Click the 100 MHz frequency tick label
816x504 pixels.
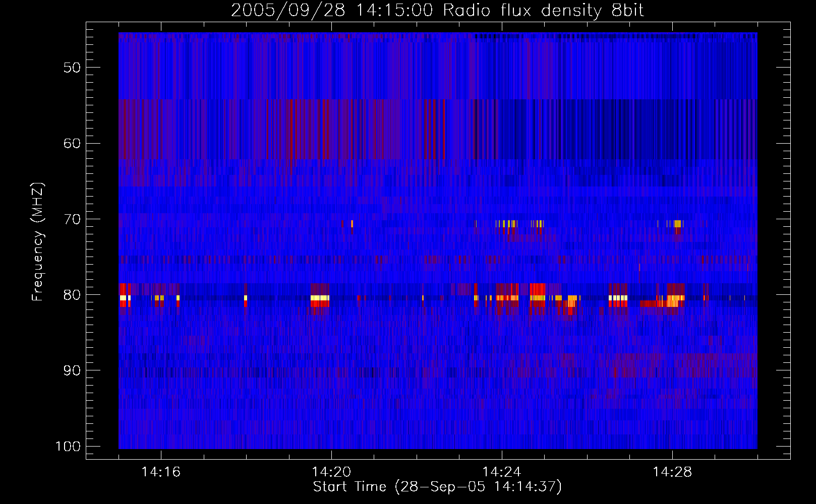[x=68, y=447]
